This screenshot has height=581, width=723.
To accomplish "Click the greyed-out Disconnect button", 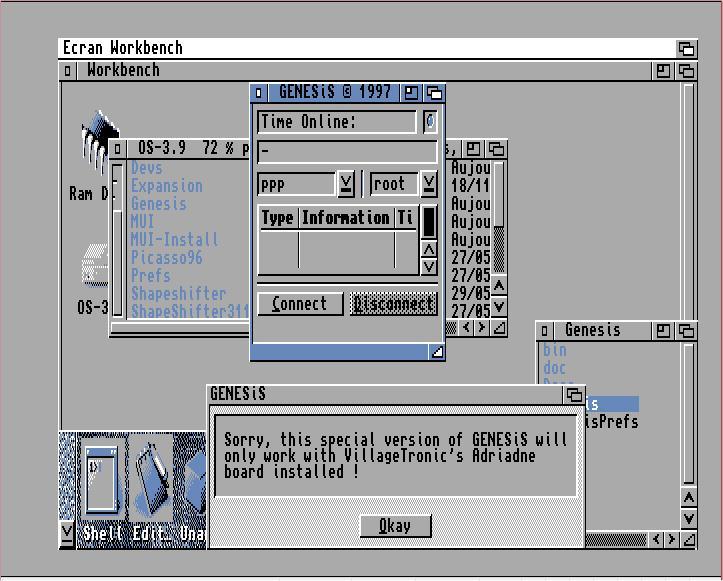I will coord(393,304).
